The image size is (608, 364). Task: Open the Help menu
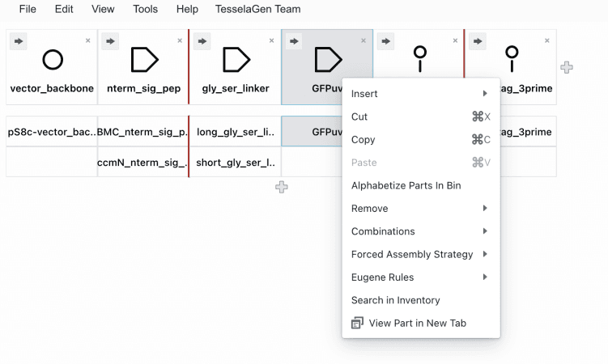point(187,9)
